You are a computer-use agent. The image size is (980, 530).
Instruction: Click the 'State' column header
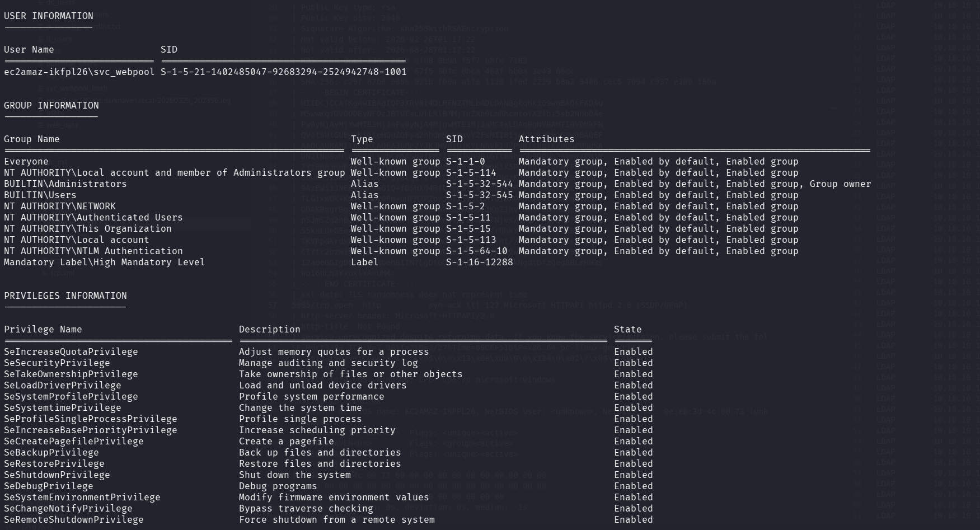(x=628, y=329)
